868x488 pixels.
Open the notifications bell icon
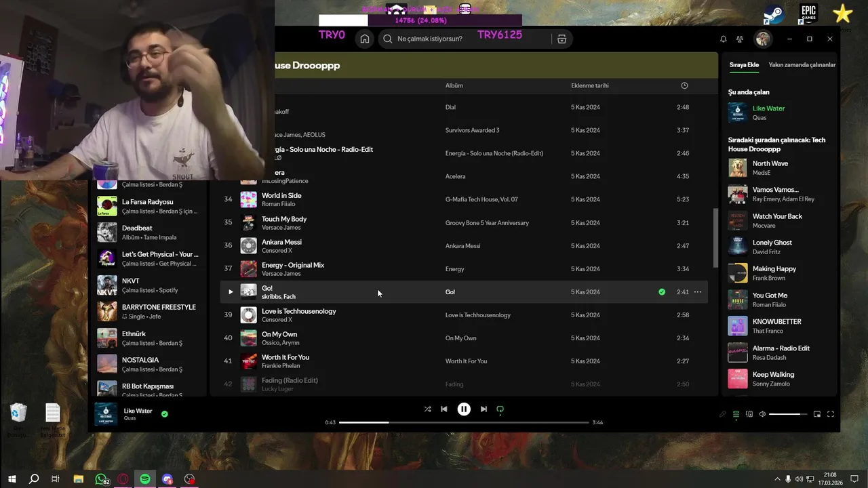[723, 39]
